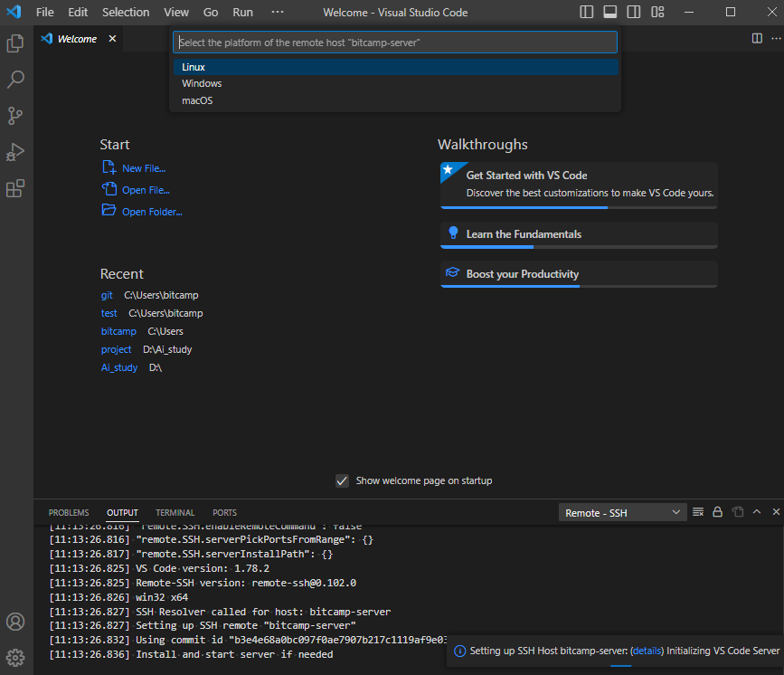Viewport: 784px width, 675px height.
Task: Open recent folder project
Action: point(116,349)
